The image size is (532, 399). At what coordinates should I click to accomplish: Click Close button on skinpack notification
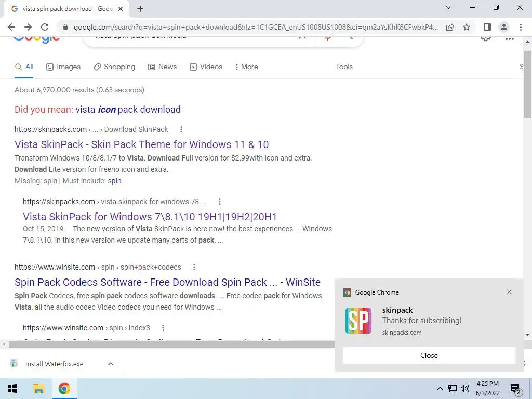click(429, 355)
